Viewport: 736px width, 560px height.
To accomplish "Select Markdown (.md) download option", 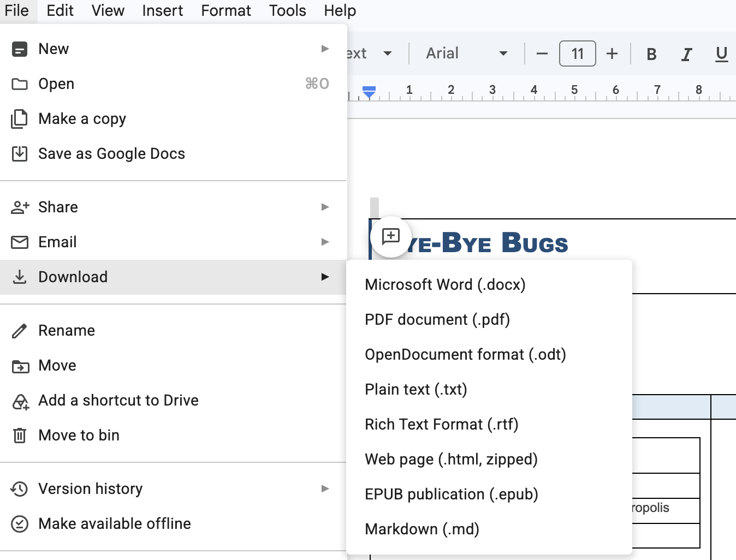I will 489,529.
